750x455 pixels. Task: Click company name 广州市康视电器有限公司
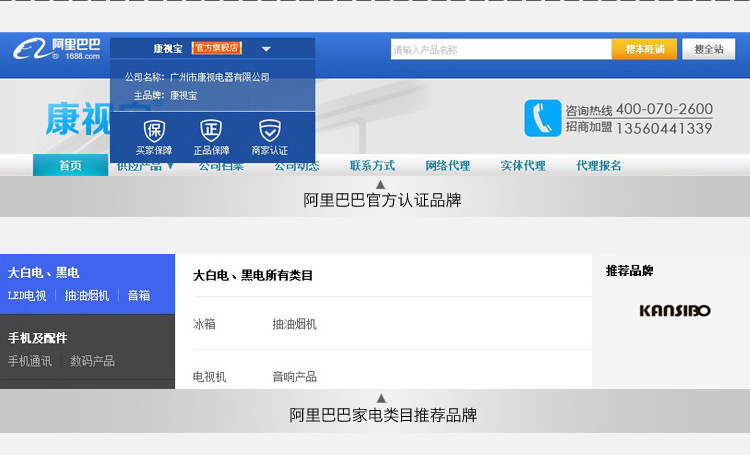pyautogui.click(x=220, y=77)
